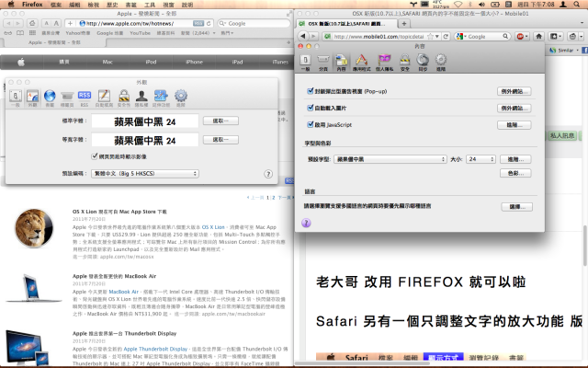Open Sync pane in Firefox preferences
Screen dimensions: 588x368
click(x=423, y=63)
